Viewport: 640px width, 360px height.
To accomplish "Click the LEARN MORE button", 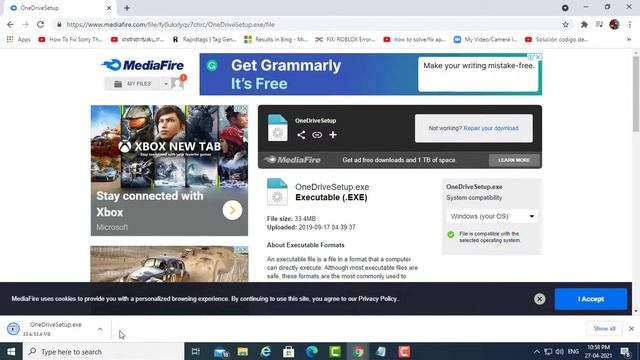I will coord(514,160).
